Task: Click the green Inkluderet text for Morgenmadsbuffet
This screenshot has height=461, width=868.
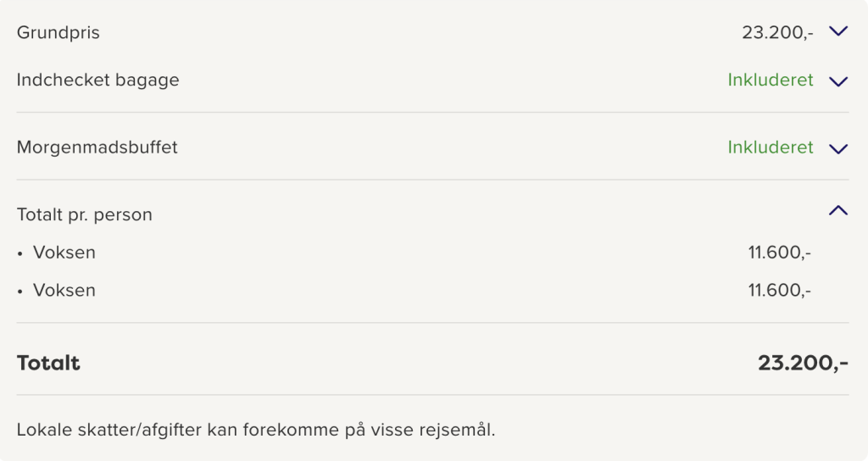Action: pyautogui.click(x=770, y=147)
